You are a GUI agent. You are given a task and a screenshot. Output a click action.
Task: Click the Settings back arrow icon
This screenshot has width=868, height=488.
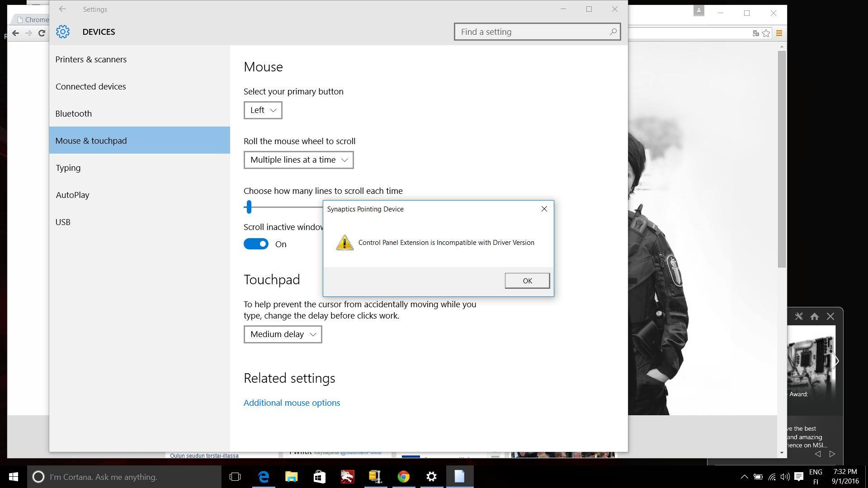[x=62, y=9]
